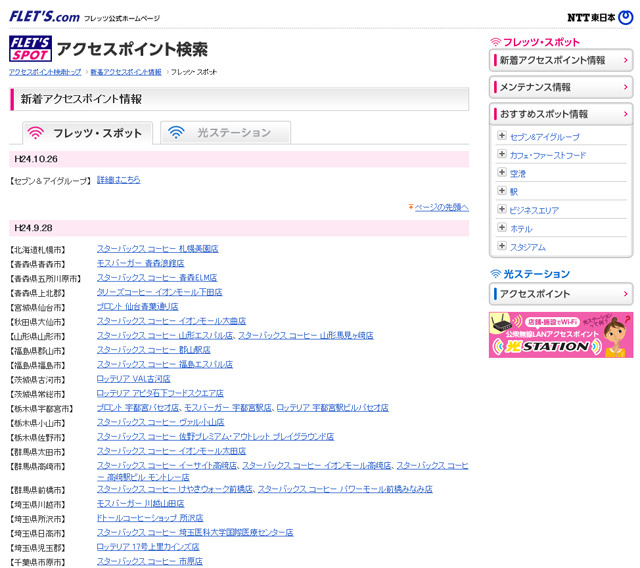Open スターバックス イオンモール太田店 link
Screen dimensions: 640x568
tap(171, 451)
